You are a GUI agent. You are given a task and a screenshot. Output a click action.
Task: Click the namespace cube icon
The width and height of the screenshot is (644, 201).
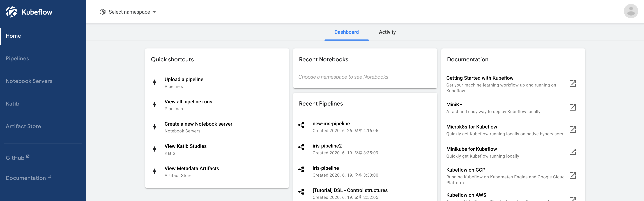click(102, 12)
